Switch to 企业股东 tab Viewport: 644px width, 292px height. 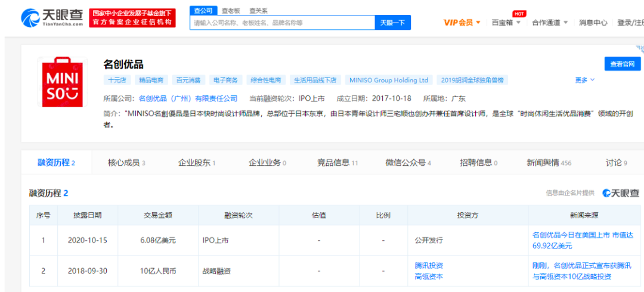coord(196,163)
